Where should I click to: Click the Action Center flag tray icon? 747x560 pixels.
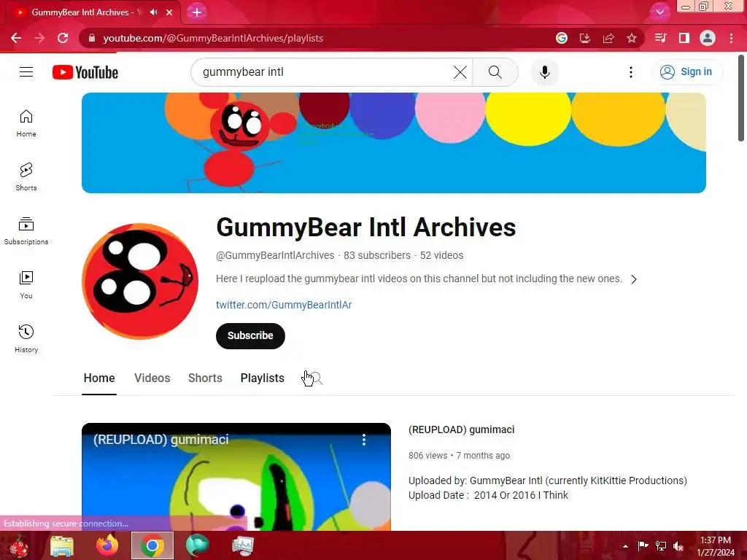tap(643, 546)
